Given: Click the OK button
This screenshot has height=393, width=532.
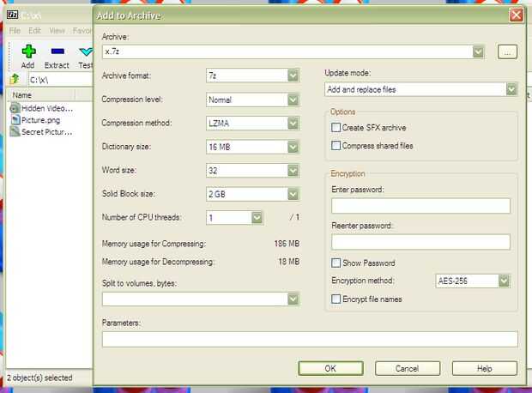Looking at the screenshot, I should coord(331,368).
